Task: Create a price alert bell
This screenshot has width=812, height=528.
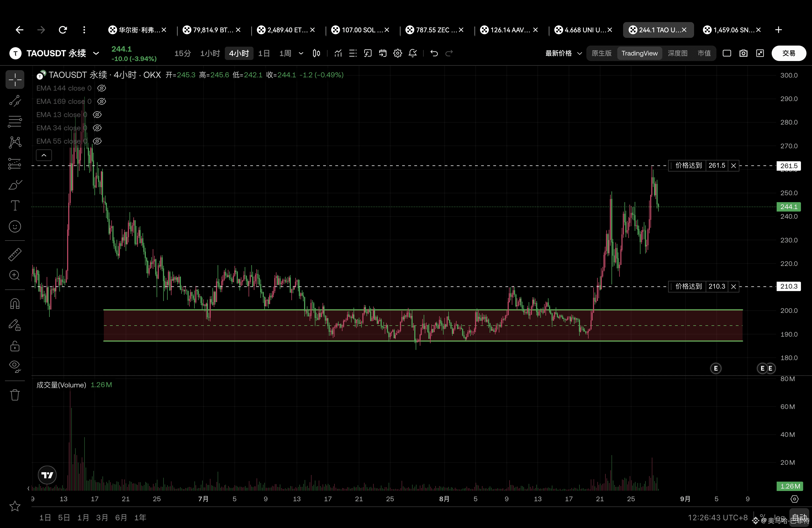Action: click(x=412, y=53)
